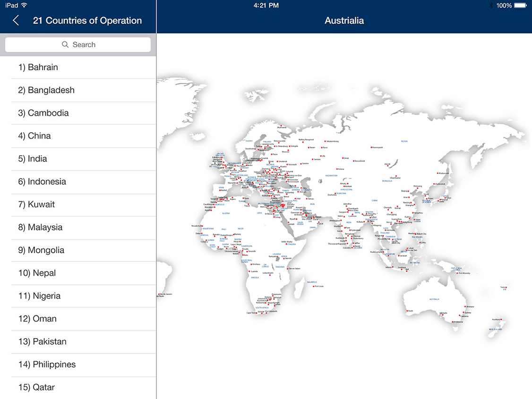Tap the Bluetooth status icon
Image resolution: width=532 pixels, height=399 pixels.
pyautogui.click(x=491, y=6)
